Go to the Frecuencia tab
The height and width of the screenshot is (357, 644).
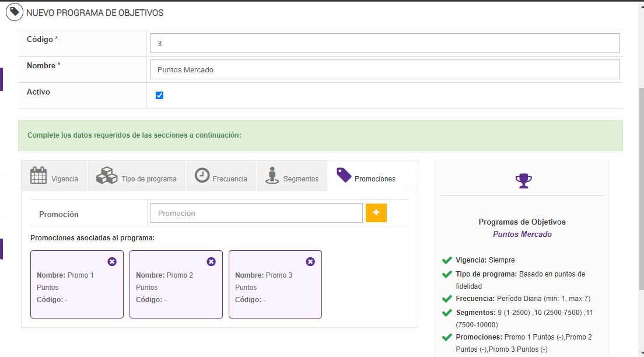click(230, 179)
